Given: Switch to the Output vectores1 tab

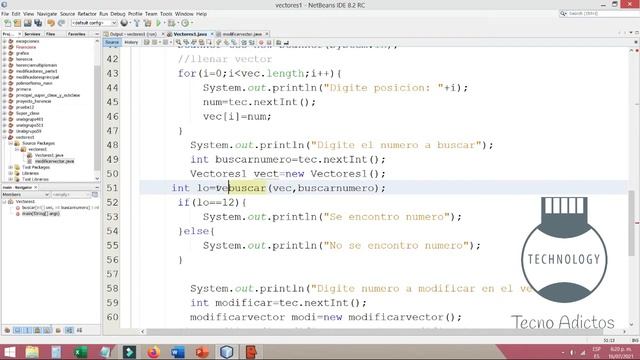Looking at the screenshot, I should pyautogui.click(x=133, y=34).
